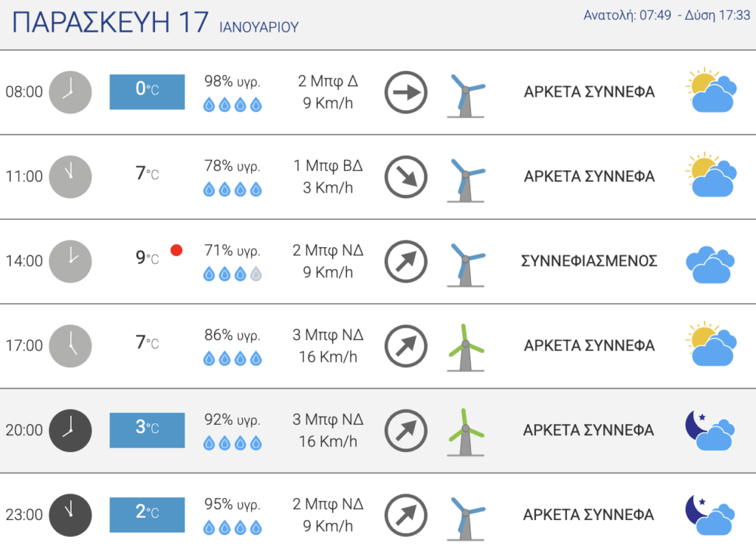This screenshot has height=554, width=756.
Task: Click ΑΡΚΕΤΑ ΣΥΝΝΕΦΑ label at 08:00
Action: (589, 91)
